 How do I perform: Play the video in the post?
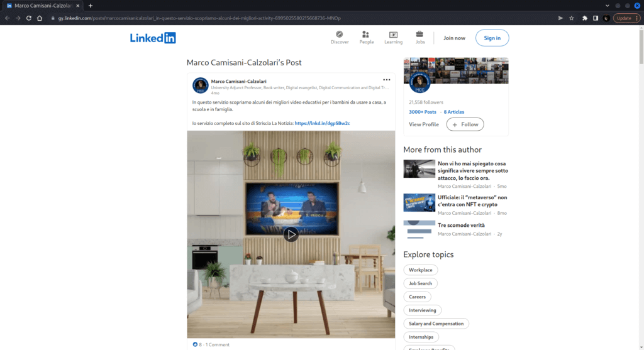click(x=291, y=234)
